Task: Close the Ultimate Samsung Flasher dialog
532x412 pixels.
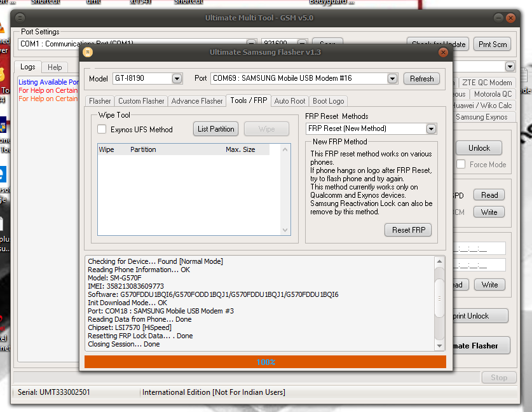Action: tap(443, 52)
